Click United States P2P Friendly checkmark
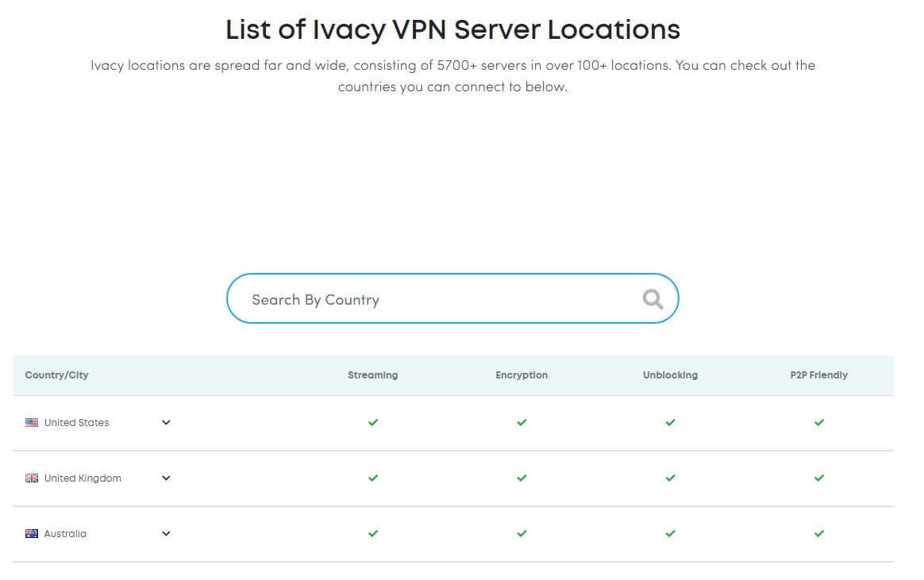This screenshot has width=924, height=580. [819, 423]
